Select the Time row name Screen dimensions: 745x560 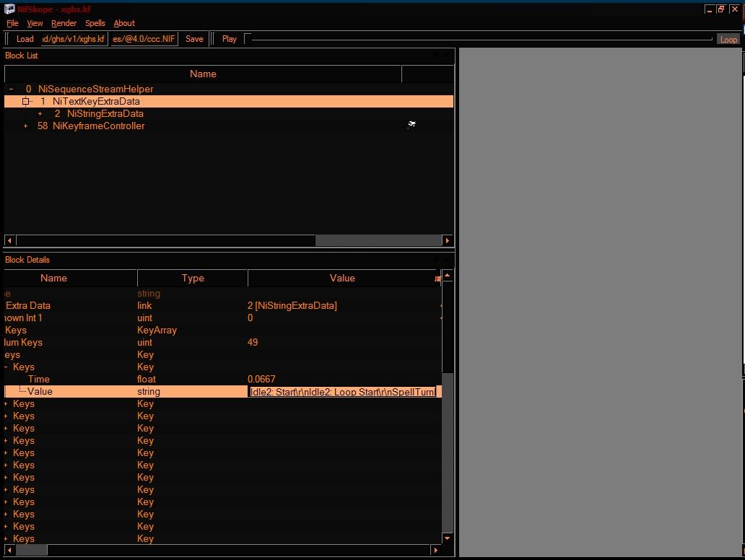tap(38, 379)
